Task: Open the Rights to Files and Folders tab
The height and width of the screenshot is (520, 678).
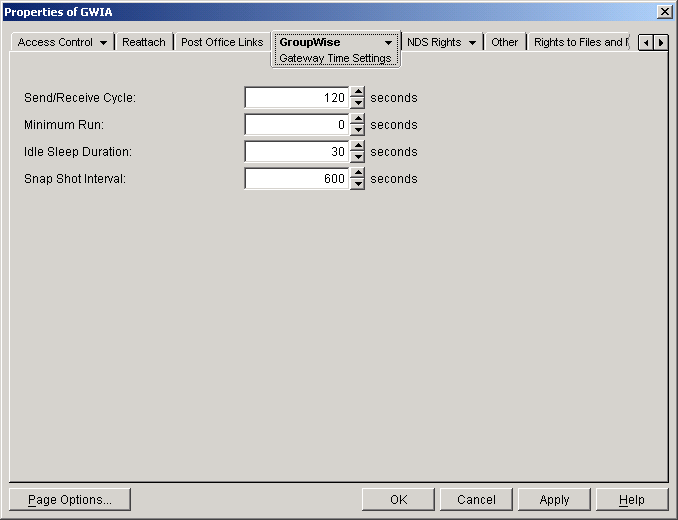Action: [x=578, y=42]
